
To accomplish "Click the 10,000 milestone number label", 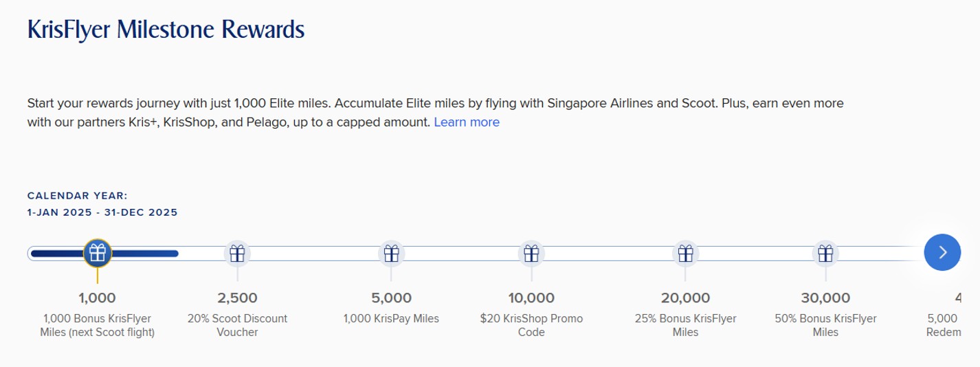I will pyautogui.click(x=531, y=298).
